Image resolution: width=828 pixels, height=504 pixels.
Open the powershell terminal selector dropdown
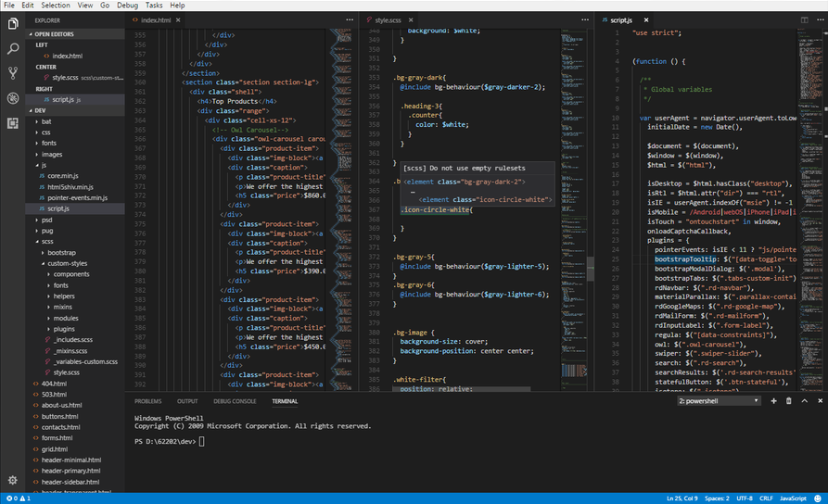720,401
